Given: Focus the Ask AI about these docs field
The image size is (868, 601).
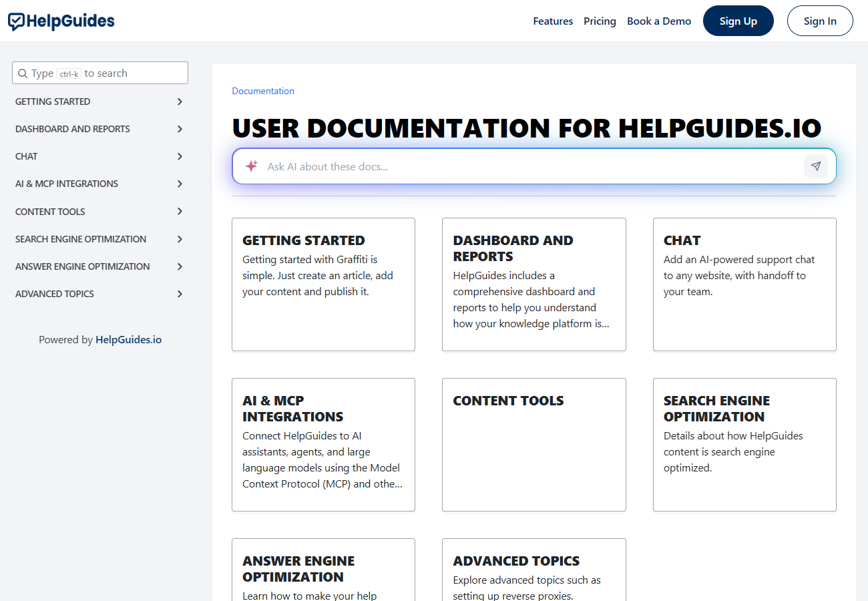Looking at the screenshot, I should click(534, 166).
